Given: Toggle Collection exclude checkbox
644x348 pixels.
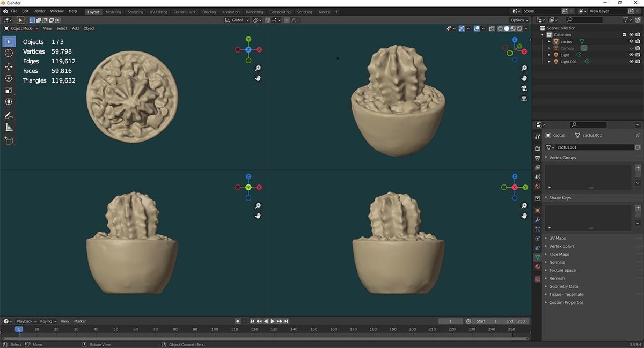Looking at the screenshot, I should click(x=624, y=35).
